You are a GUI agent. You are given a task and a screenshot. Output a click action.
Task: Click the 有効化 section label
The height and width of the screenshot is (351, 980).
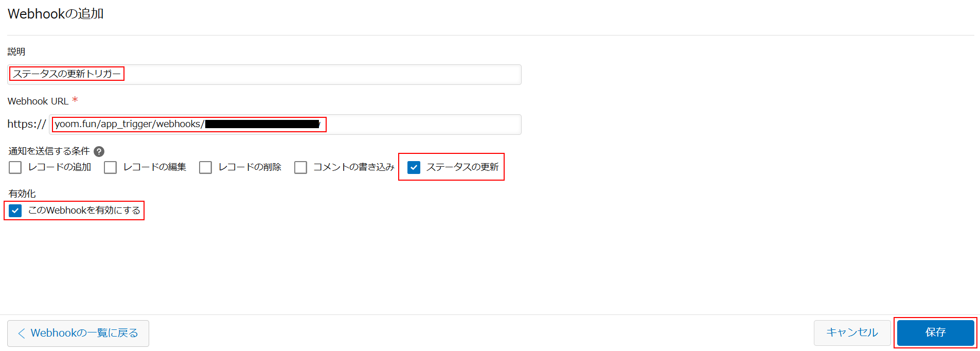click(22, 194)
